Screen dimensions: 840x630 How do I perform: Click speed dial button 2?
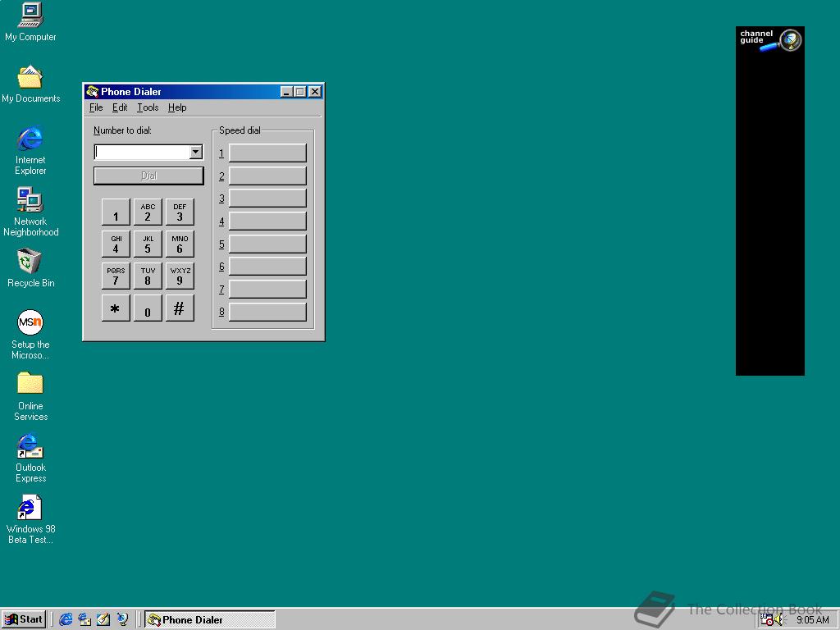(x=267, y=176)
